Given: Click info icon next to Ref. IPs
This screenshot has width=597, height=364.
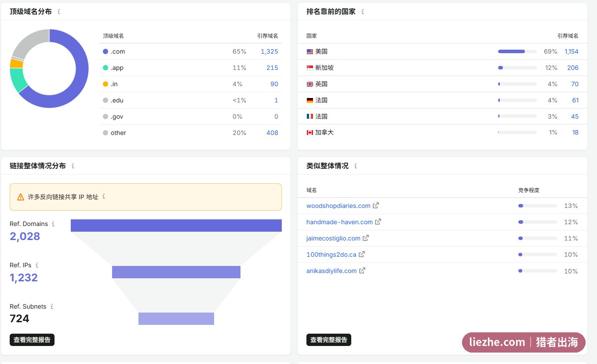Looking at the screenshot, I should pyautogui.click(x=37, y=265).
